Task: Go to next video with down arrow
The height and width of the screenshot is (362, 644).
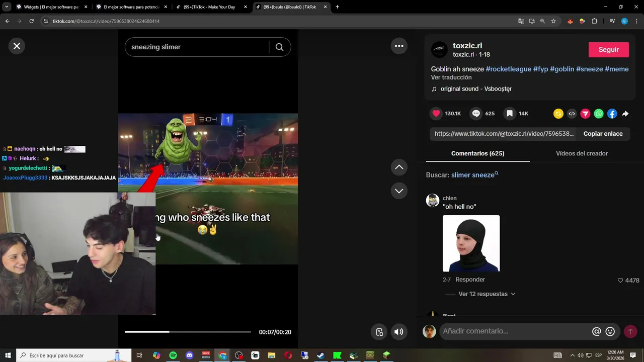Action: (399, 191)
